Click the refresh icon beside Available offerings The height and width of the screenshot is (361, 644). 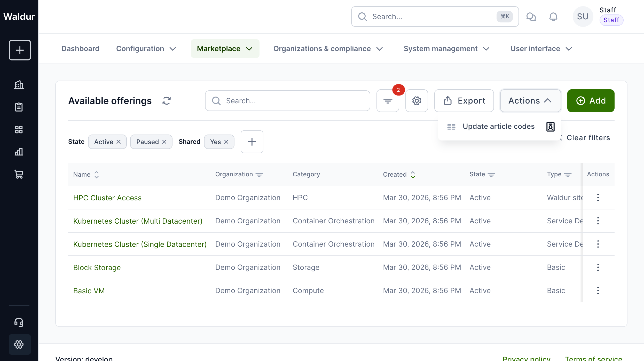(167, 101)
